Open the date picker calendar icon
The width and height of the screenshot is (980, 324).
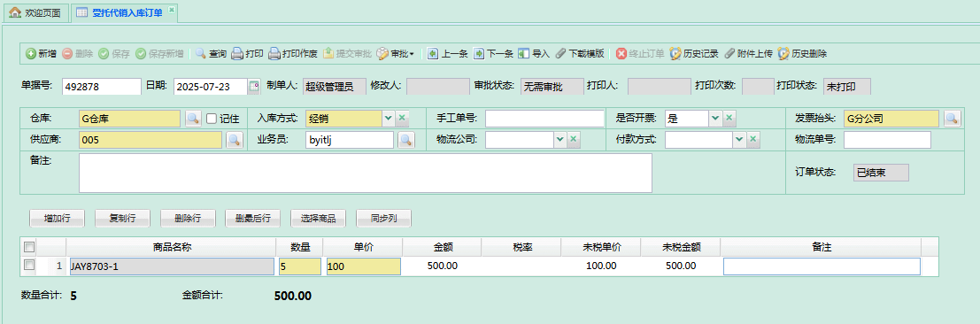tap(254, 87)
